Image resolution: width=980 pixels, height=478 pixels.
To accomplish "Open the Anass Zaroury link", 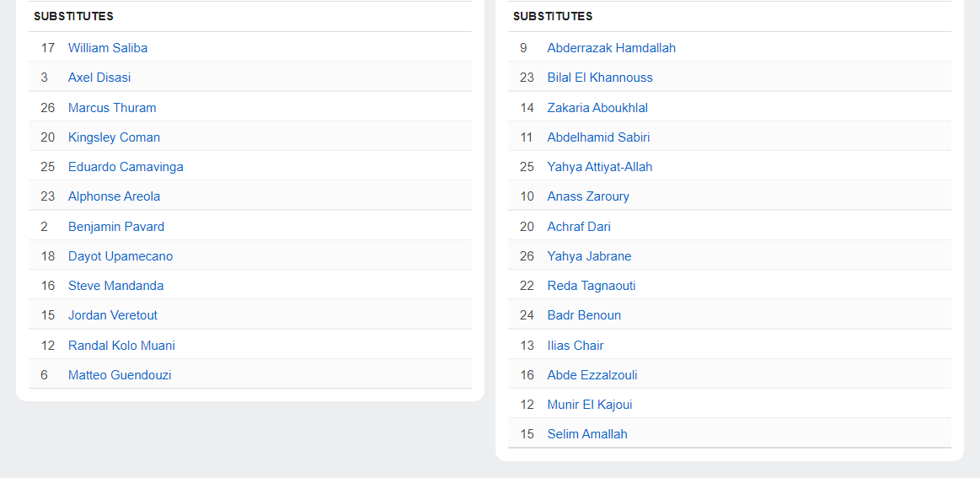I will point(588,196).
